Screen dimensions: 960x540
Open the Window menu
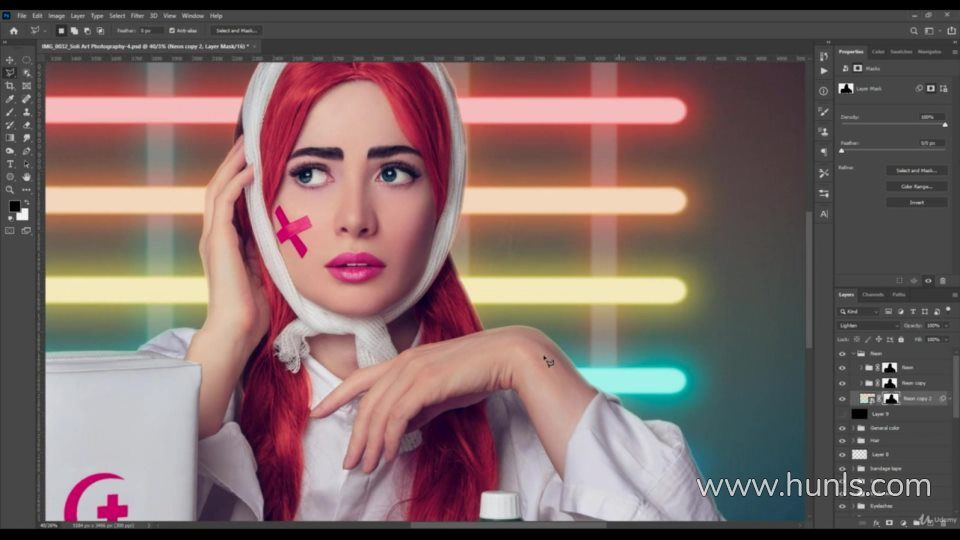pyautogui.click(x=192, y=16)
